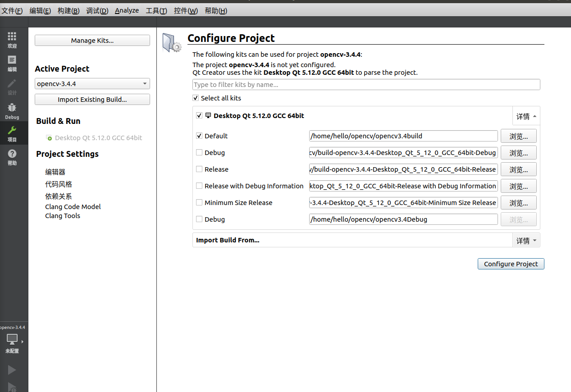Enable the Release build checkbox
The width and height of the screenshot is (571, 392).
[199, 169]
